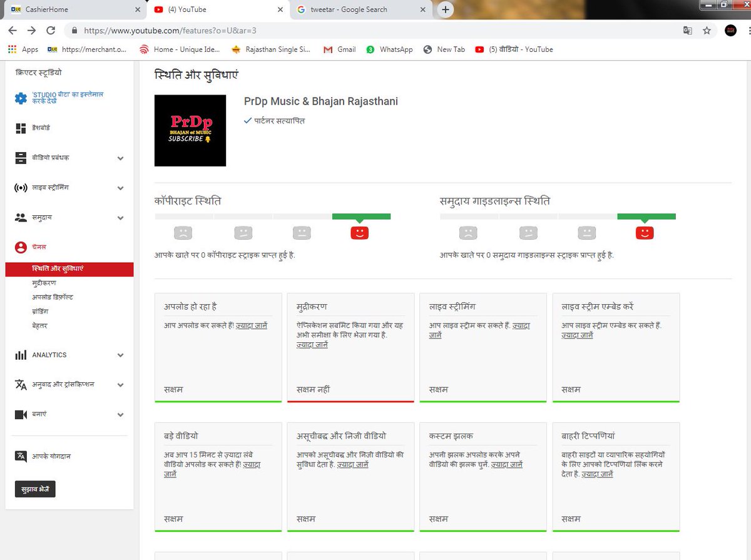Click ज़्यादा जानें link in कस्टम झलक card
This screenshot has width=751, height=560.
click(507, 465)
